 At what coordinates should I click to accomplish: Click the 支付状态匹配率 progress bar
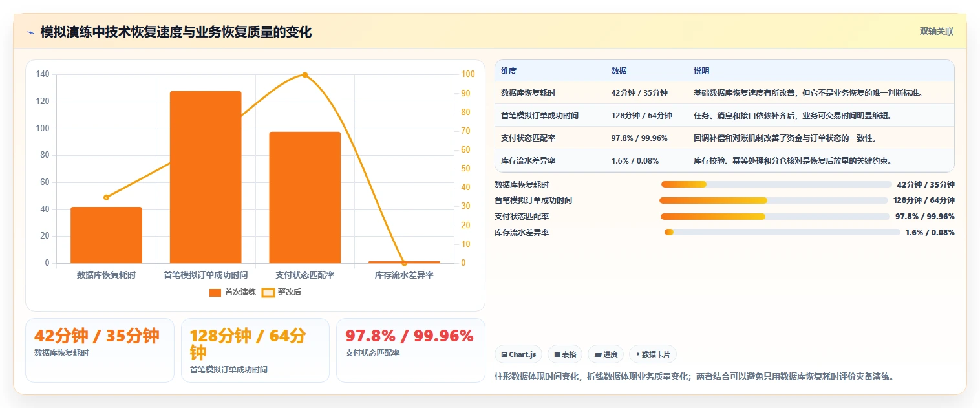[775, 217]
